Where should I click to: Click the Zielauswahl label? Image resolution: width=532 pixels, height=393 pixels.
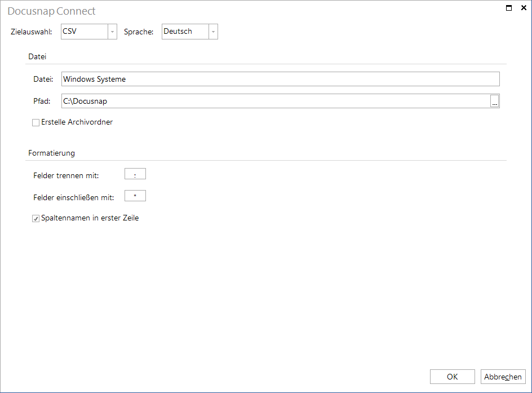pos(32,32)
